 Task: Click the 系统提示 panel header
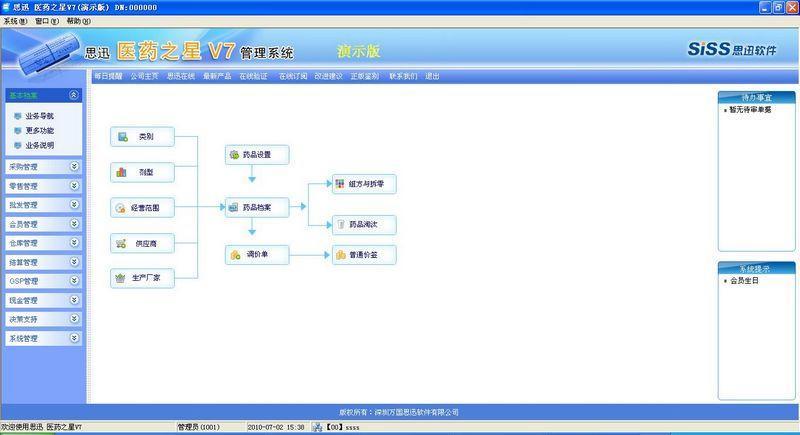pyautogui.click(x=757, y=269)
